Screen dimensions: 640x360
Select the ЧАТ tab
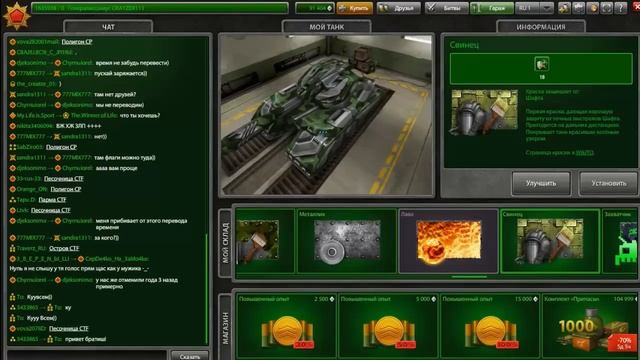coord(108,27)
